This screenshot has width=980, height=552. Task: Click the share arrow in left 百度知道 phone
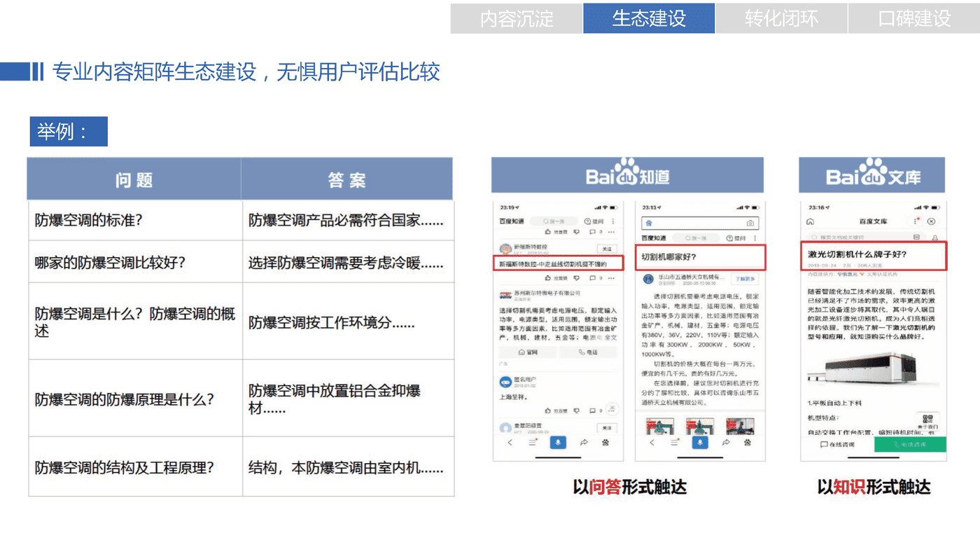(584, 442)
